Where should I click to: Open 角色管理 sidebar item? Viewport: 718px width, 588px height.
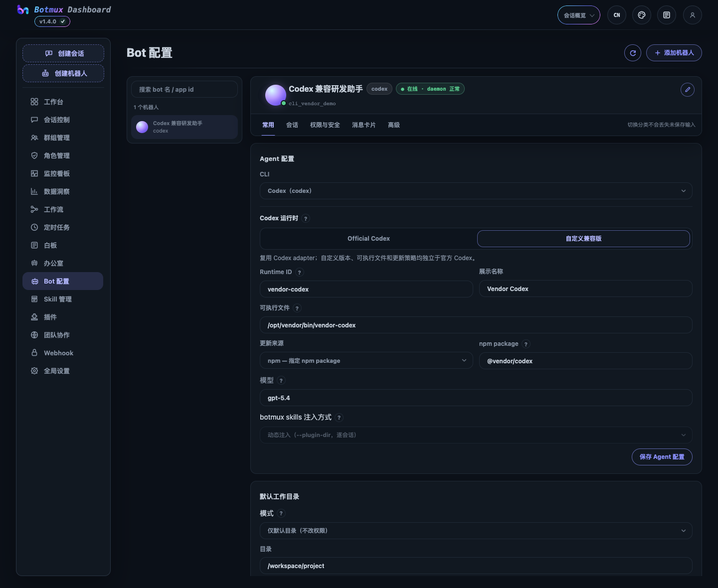coord(63,155)
